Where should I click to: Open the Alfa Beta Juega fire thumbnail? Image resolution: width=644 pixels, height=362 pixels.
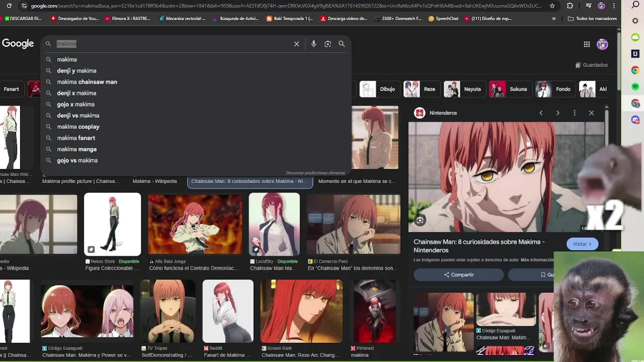195,224
